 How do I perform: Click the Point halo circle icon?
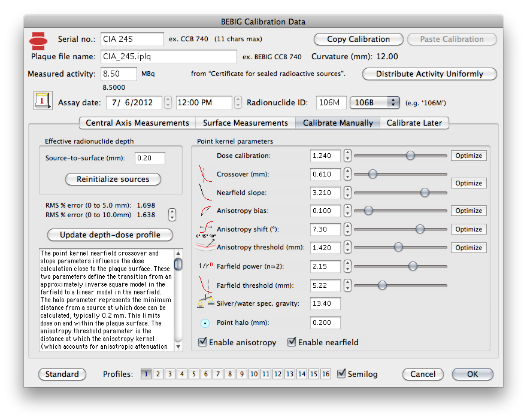pyautogui.click(x=205, y=323)
